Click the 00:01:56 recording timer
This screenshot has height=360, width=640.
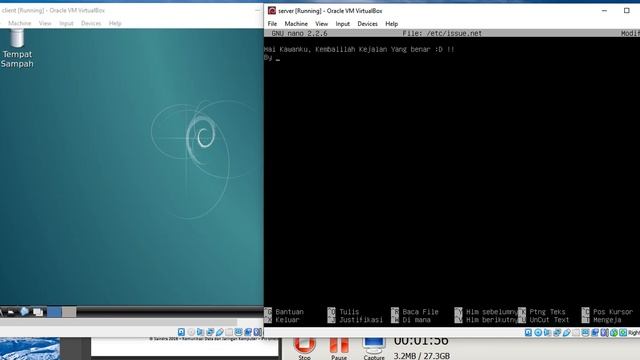tap(421, 340)
